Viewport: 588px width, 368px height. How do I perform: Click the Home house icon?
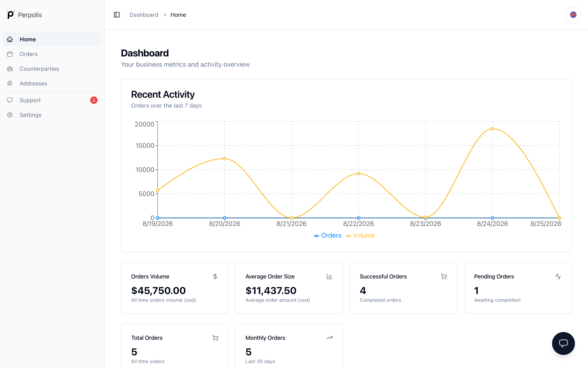(x=10, y=39)
